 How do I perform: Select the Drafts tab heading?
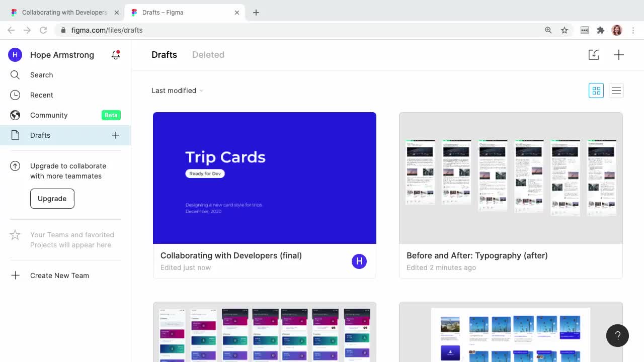(x=164, y=55)
